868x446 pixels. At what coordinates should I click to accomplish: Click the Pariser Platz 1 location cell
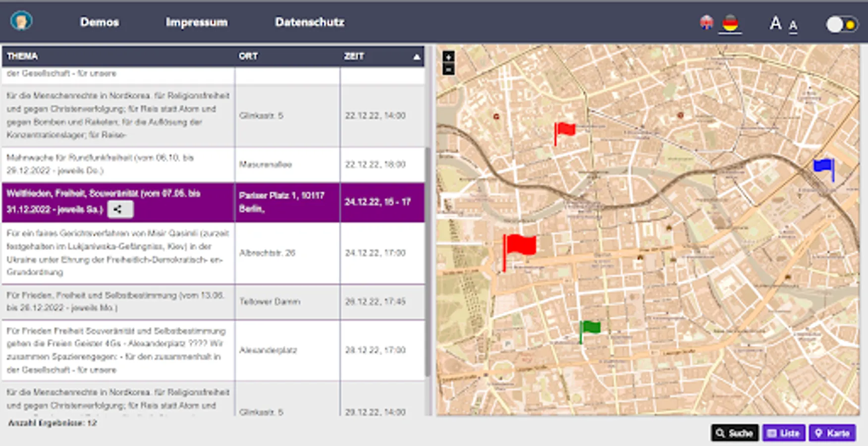click(287, 202)
